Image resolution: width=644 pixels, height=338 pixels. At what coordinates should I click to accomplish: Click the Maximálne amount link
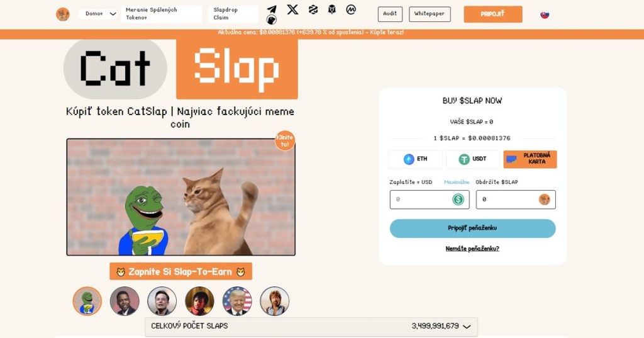pos(457,182)
